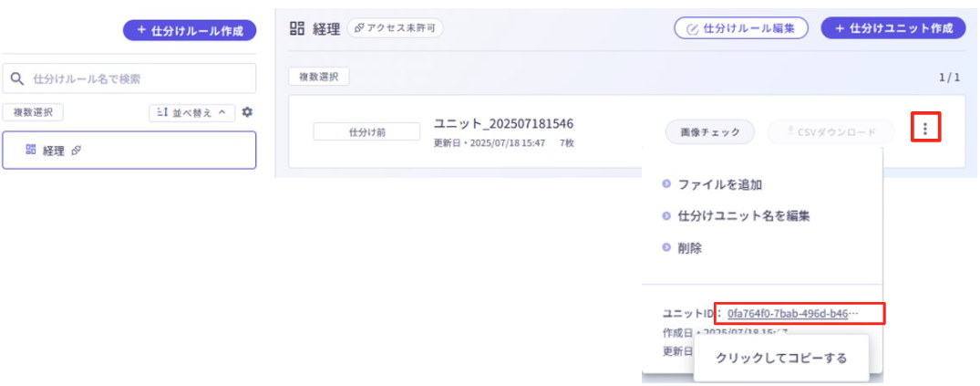Open 仕分けルール編集 button

[x=740, y=28]
